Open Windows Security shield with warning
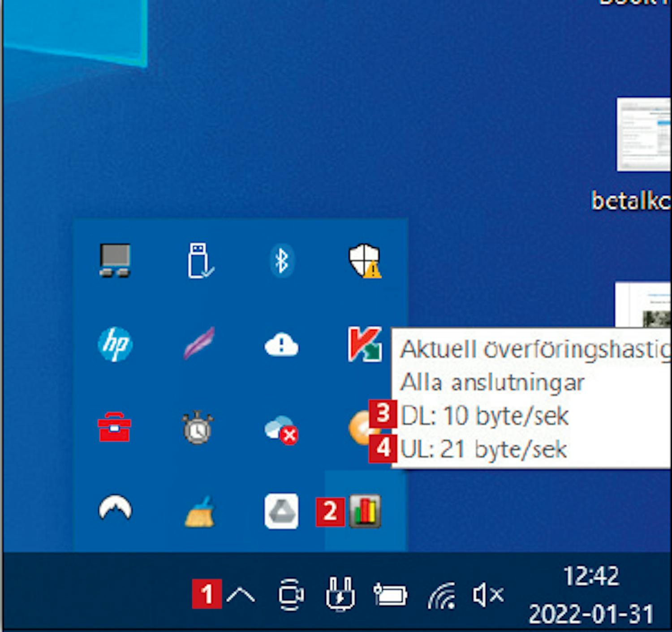This screenshot has height=632, width=672. point(365,261)
